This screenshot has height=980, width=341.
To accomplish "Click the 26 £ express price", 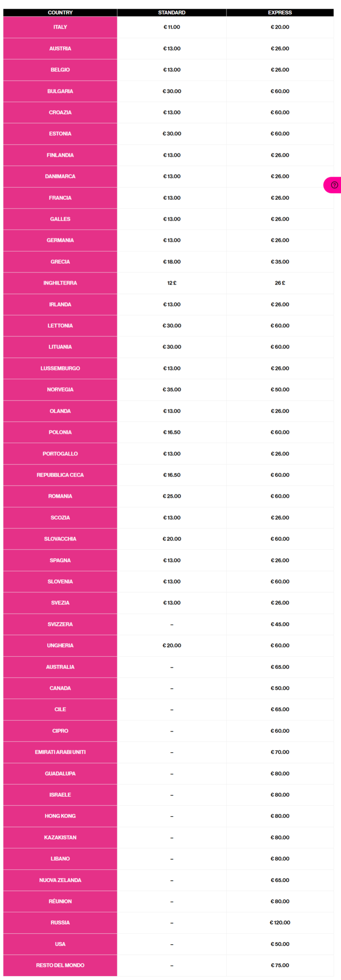I will [280, 283].
